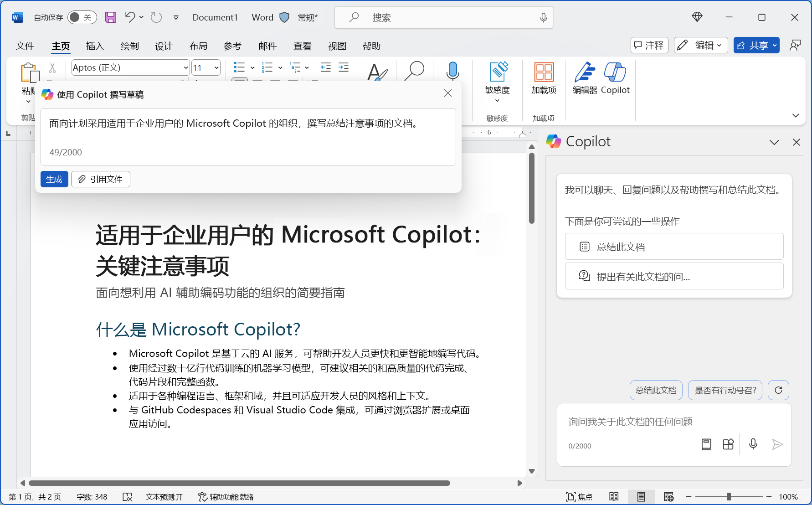Open the numbering style dropdown arrow
Screen dimensions: 812x505
click(x=280, y=67)
